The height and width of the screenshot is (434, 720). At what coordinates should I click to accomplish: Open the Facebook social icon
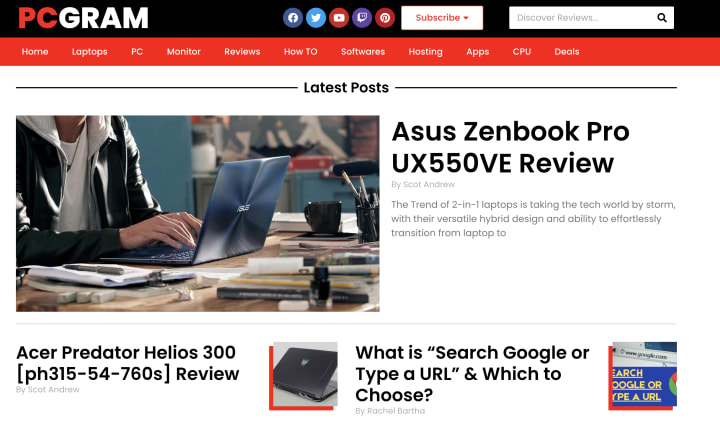tap(293, 18)
